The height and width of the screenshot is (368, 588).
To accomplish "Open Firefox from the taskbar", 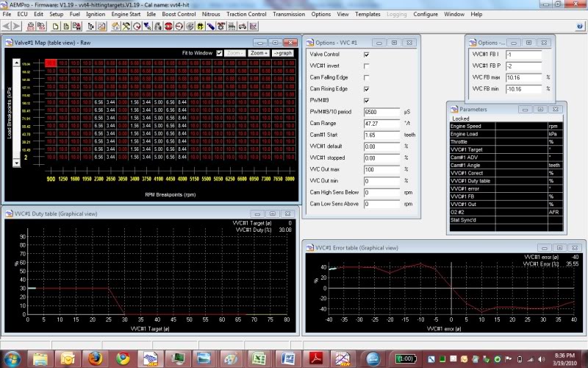I will click(96, 358).
